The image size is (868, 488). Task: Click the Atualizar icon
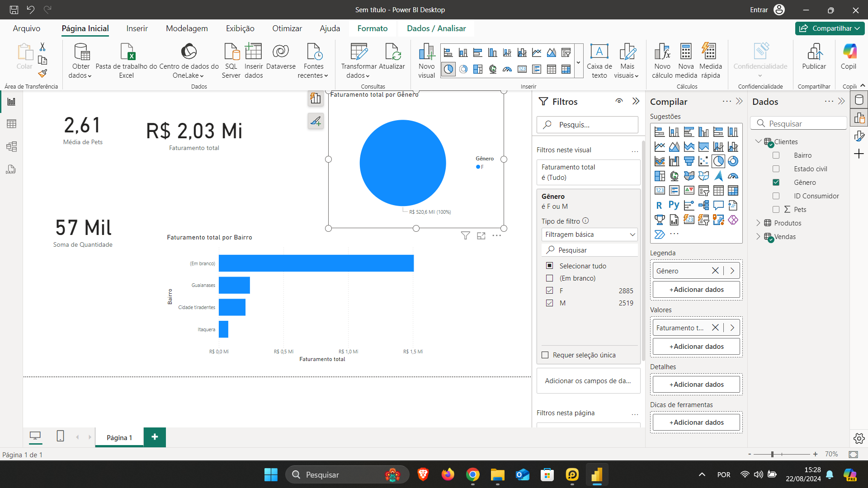click(x=392, y=52)
